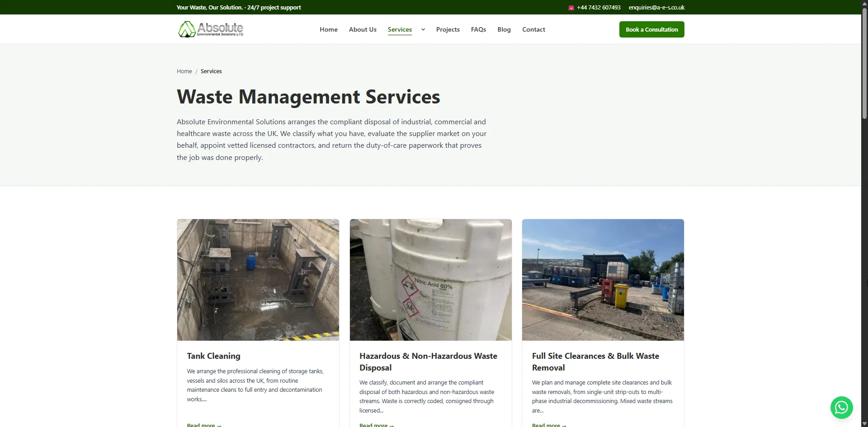Click Home breadcrumb link
The height and width of the screenshot is (427, 868).
pyautogui.click(x=184, y=71)
